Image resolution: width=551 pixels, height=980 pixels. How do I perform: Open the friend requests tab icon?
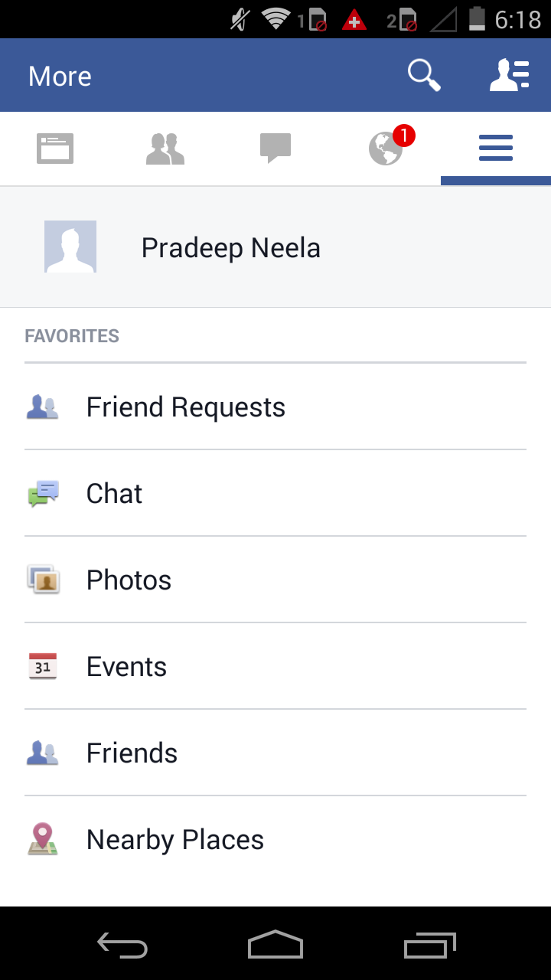coord(165,149)
